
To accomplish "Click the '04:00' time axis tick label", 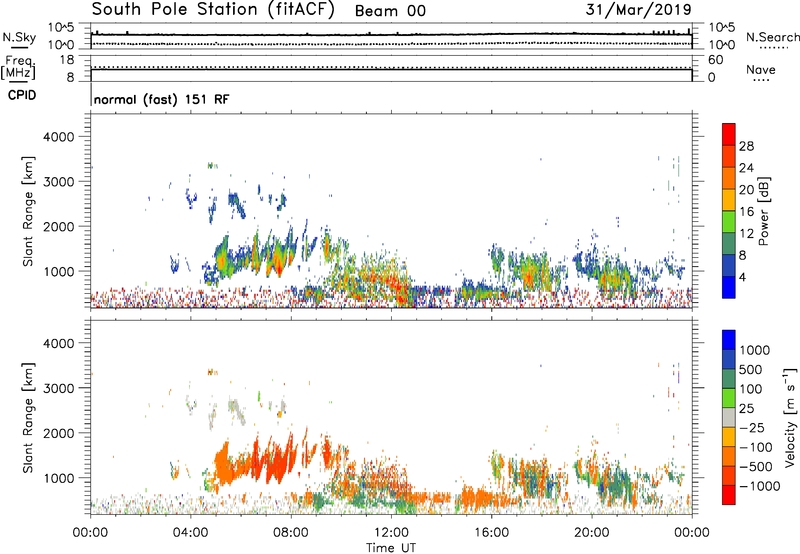I will pyautogui.click(x=191, y=533).
